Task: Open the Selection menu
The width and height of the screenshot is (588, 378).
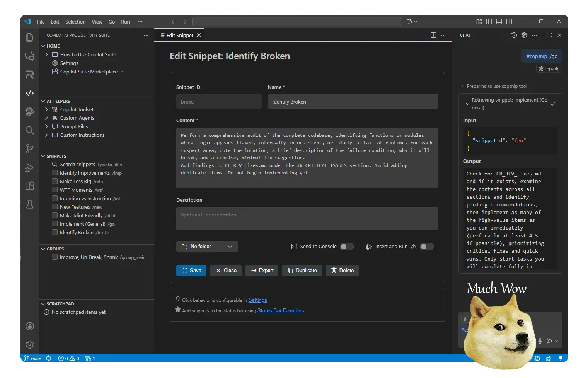Action: [75, 22]
